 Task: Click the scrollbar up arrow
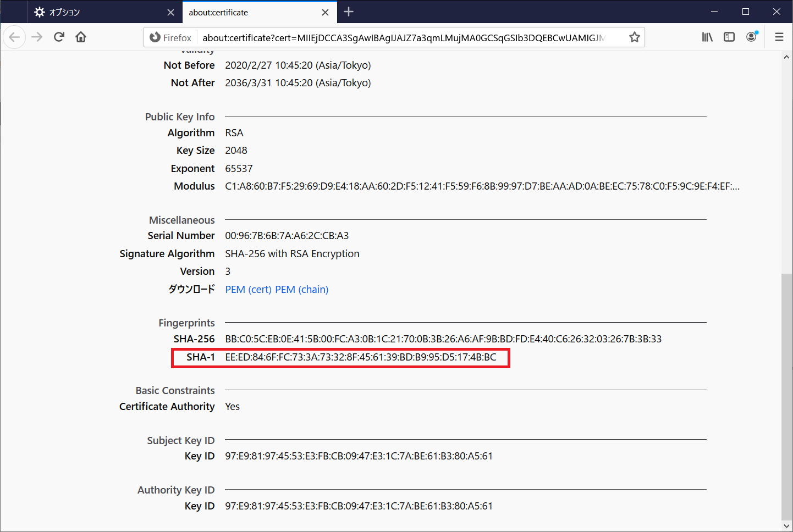[x=787, y=56]
